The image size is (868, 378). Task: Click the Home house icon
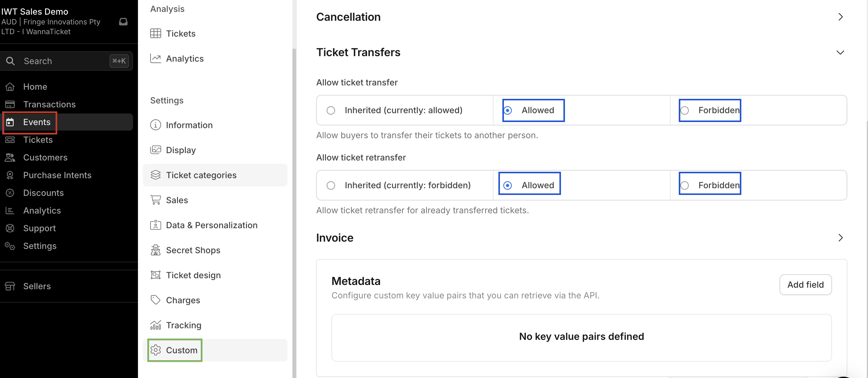10,87
